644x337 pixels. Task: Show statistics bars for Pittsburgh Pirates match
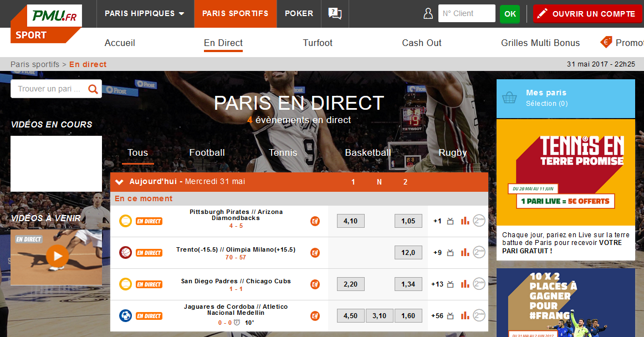tap(465, 221)
